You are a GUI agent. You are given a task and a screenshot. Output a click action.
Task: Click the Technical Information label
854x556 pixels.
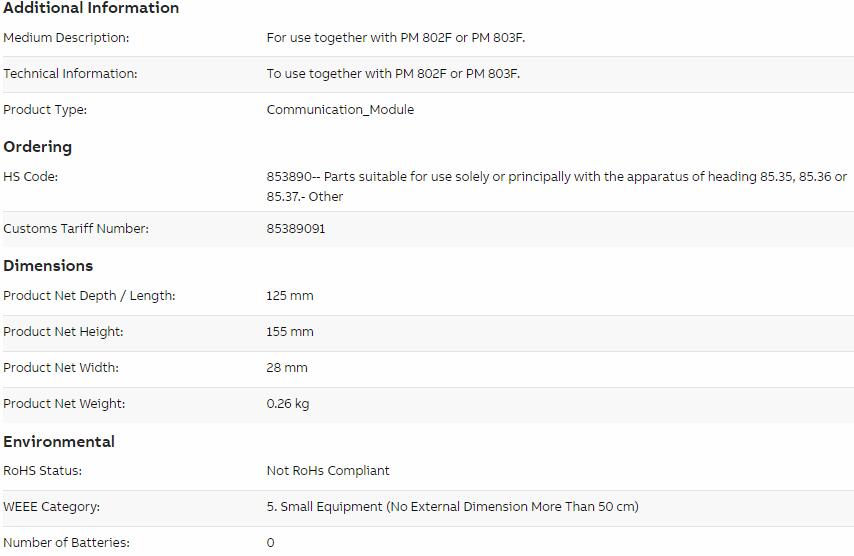pos(70,74)
